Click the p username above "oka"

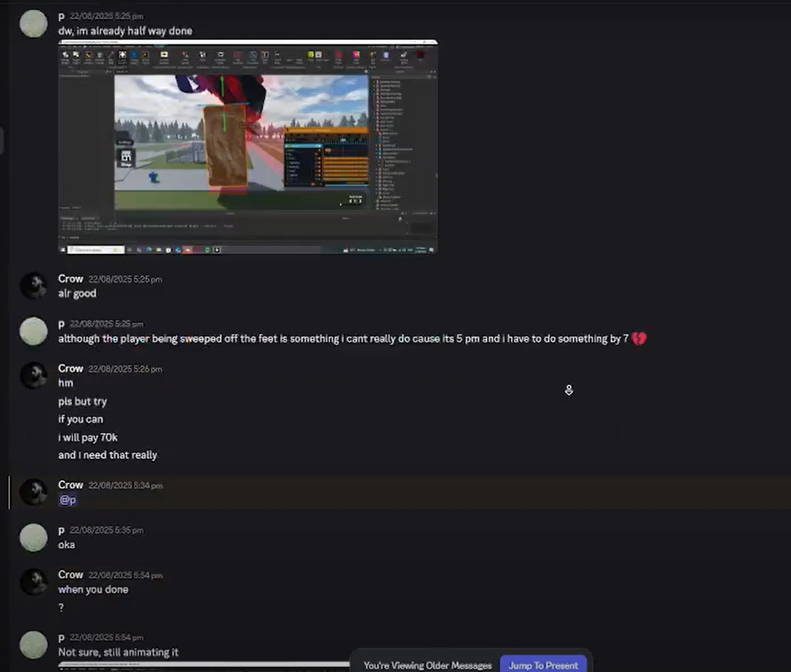(x=61, y=530)
